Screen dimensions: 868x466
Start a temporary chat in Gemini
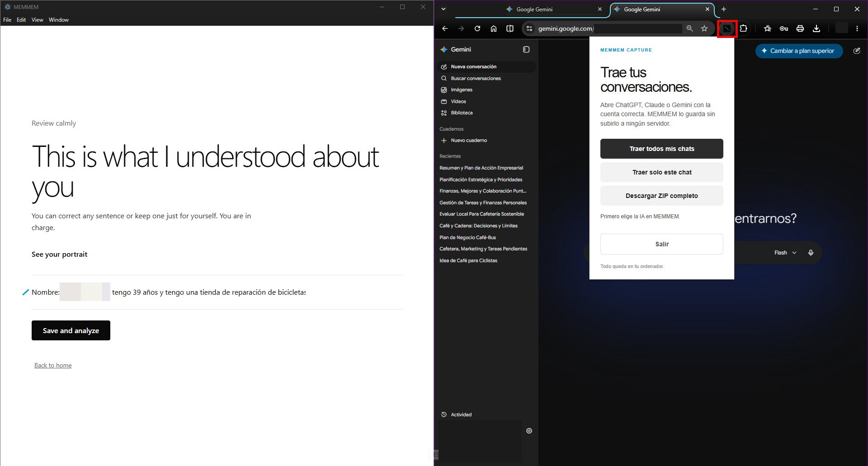[x=857, y=51]
